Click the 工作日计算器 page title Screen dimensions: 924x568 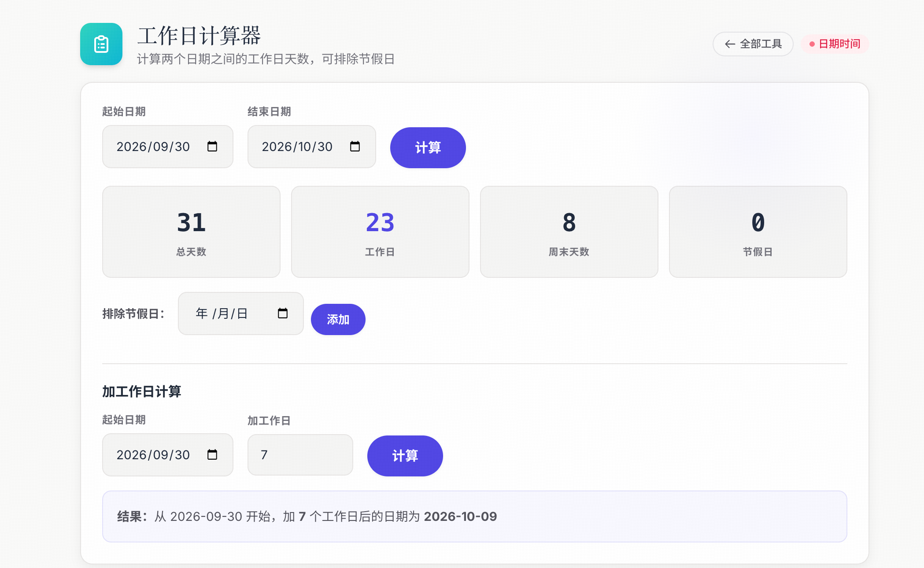point(199,35)
